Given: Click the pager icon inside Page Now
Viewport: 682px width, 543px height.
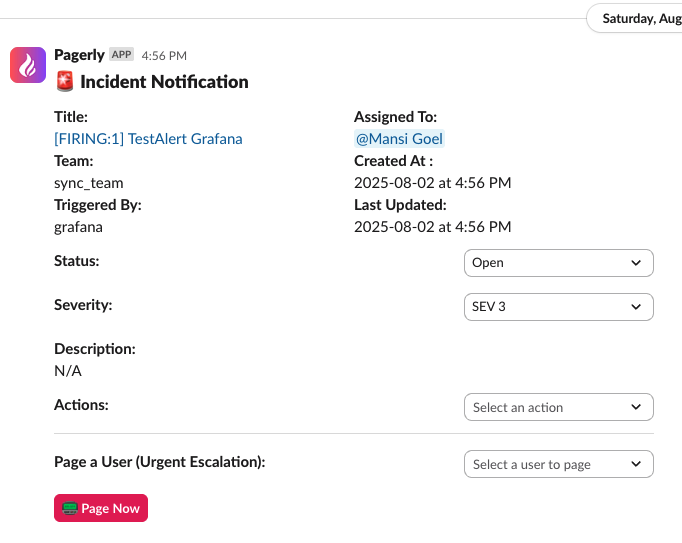Looking at the screenshot, I should 69,508.
